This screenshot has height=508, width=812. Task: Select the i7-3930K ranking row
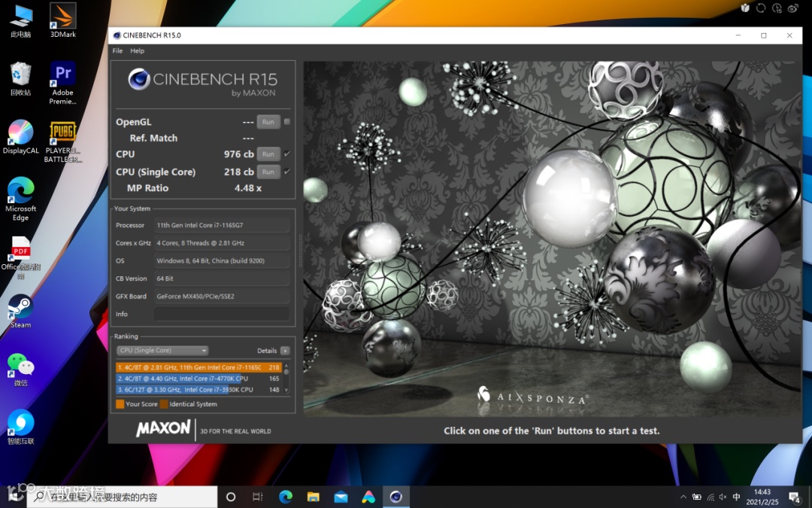(198, 389)
